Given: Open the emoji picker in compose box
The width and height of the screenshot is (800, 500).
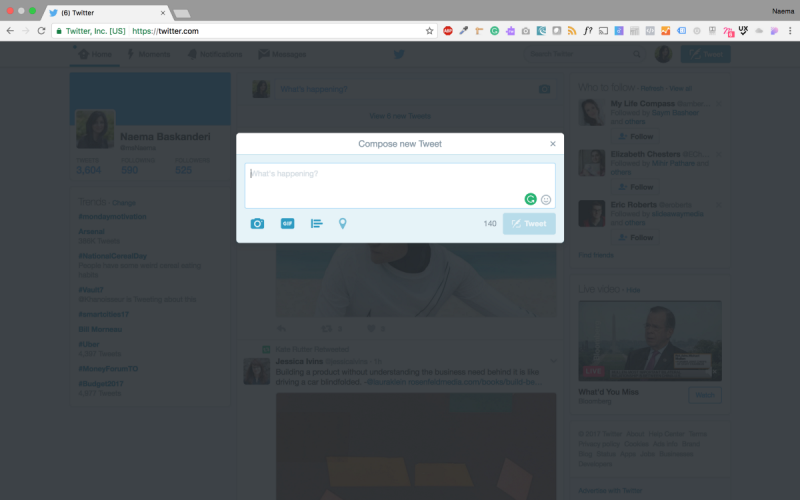Looking at the screenshot, I should pyautogui.click(x=546, y=199).
